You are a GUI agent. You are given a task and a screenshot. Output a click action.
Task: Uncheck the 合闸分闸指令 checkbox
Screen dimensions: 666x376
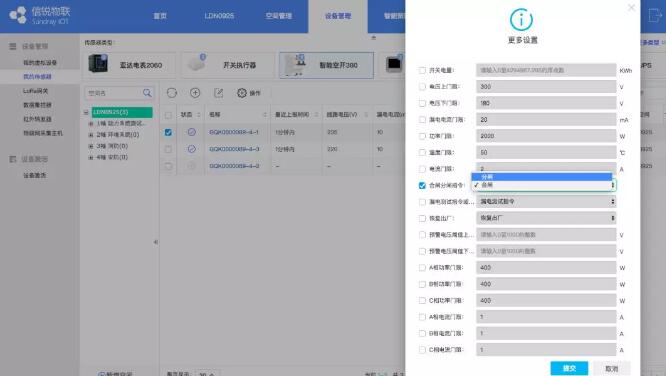click(422, 185)
